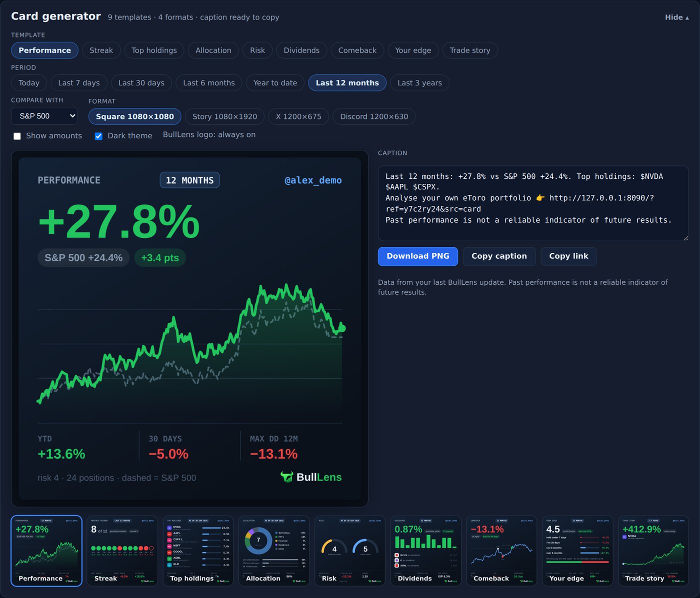
Task: Click the BullLens bull logo icon on card
Action: [x=286, y=477]
